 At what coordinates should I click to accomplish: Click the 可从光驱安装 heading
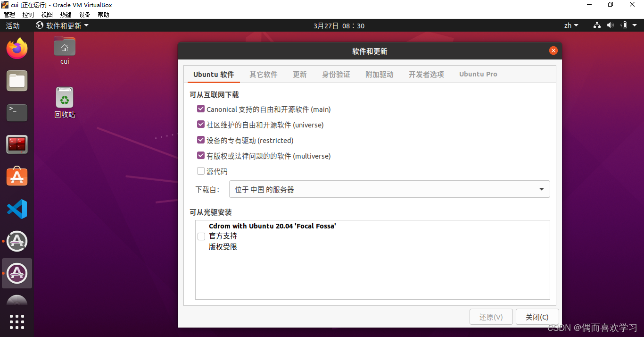pyautogui.click(x=211, y=212)
